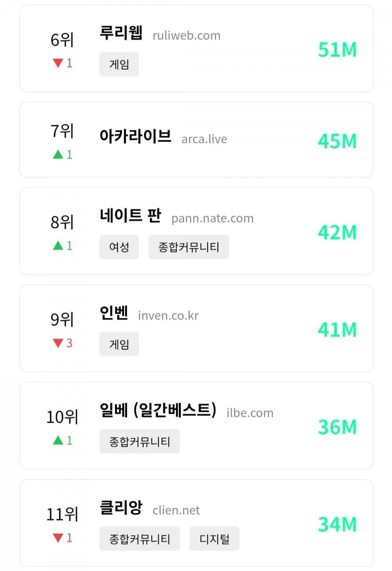This screenshot has height=571, width=392.
Task: Select the 디지털 tag under 클리앙
Action: tap(214, 539)
